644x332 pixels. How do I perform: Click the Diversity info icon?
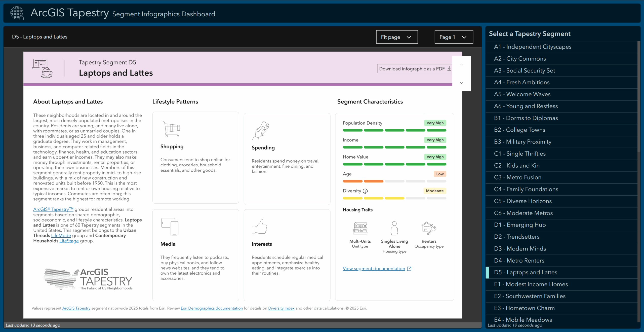365,191
